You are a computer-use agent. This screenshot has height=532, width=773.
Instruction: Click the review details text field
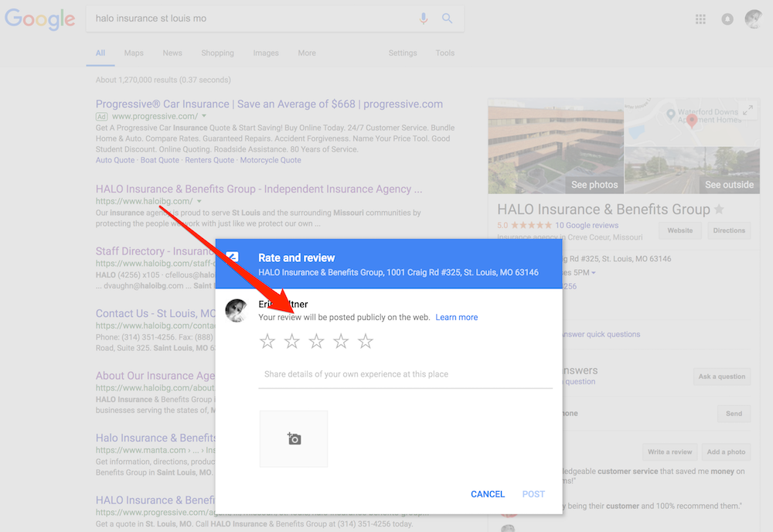[x=405, y=375]
